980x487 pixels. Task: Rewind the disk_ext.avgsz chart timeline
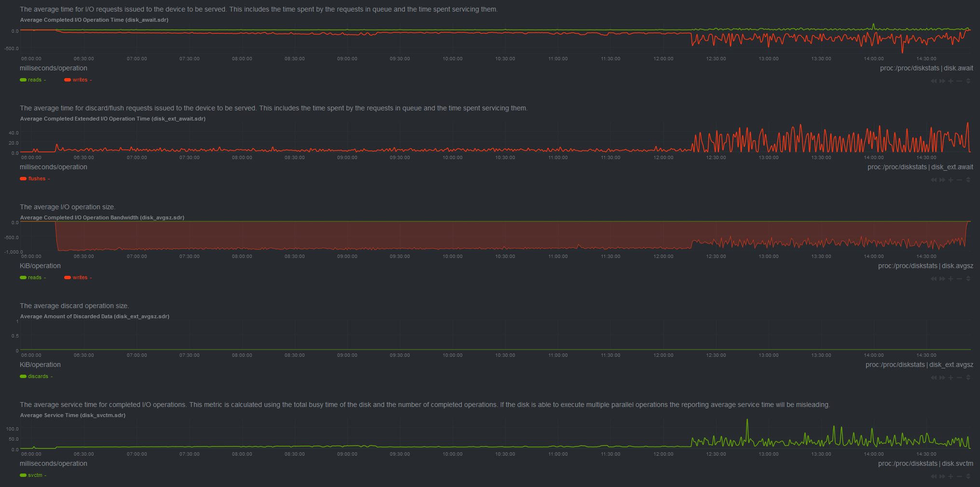pyautogui.click(x=934, y=378)
